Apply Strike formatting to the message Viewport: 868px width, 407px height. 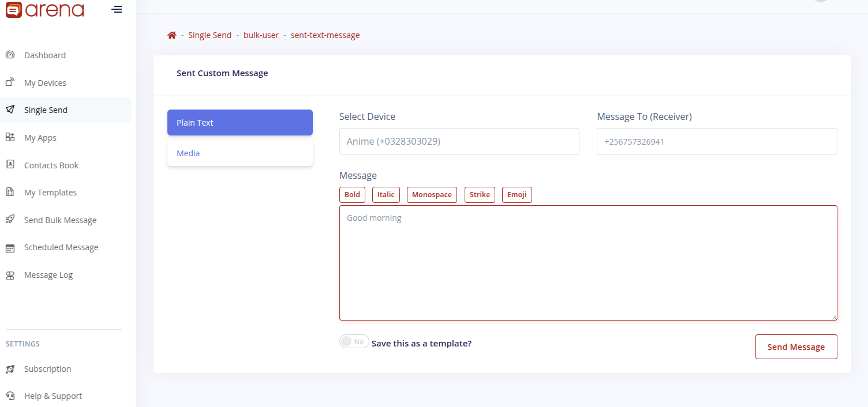point(480,195)
